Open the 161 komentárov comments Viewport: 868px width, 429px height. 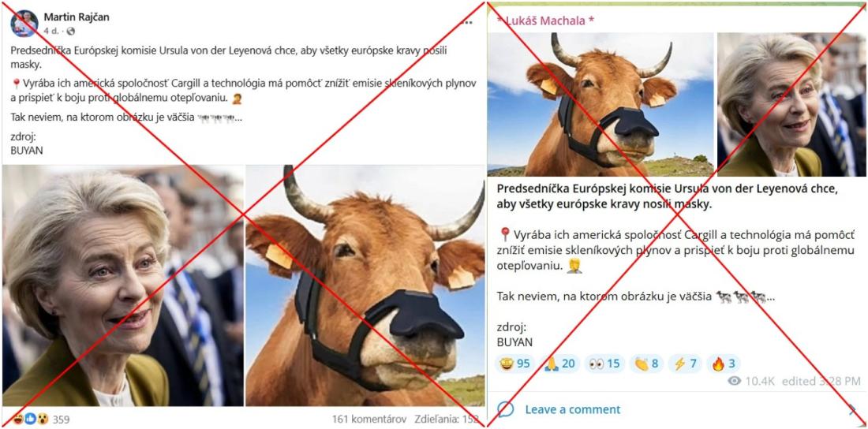369,419
